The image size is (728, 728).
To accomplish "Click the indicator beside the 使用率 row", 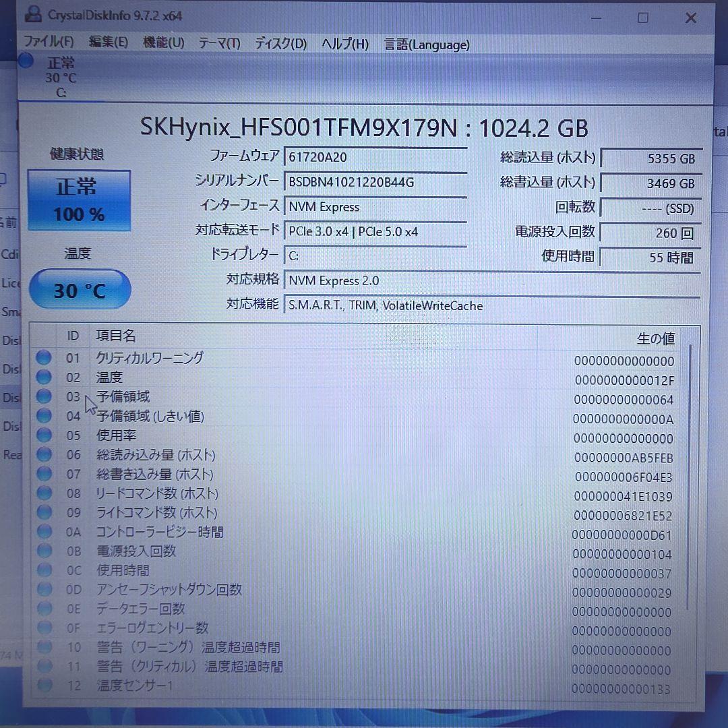I will point(43,435).
